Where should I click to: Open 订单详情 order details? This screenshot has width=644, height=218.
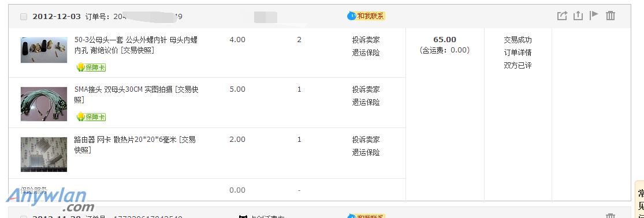point(518,53)
